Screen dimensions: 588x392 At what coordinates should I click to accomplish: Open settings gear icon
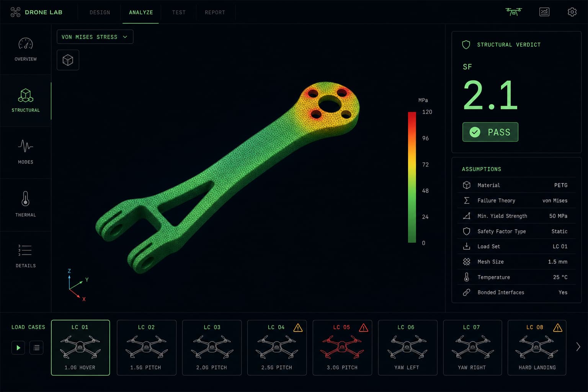click(572, 12)
